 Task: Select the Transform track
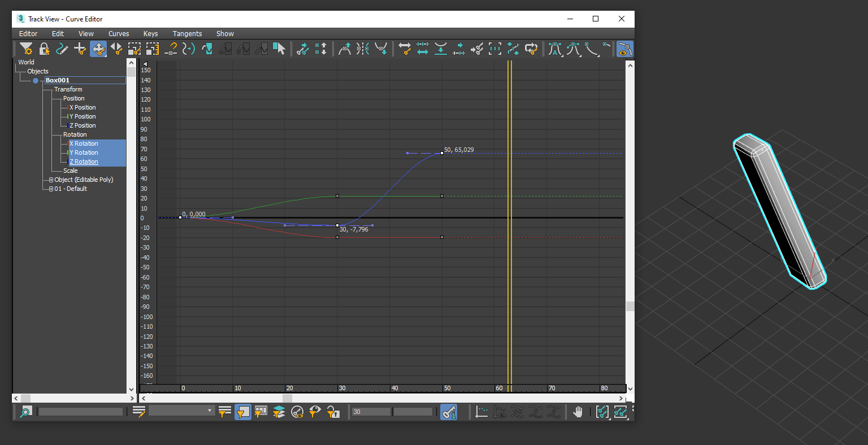tap(68, 89)
